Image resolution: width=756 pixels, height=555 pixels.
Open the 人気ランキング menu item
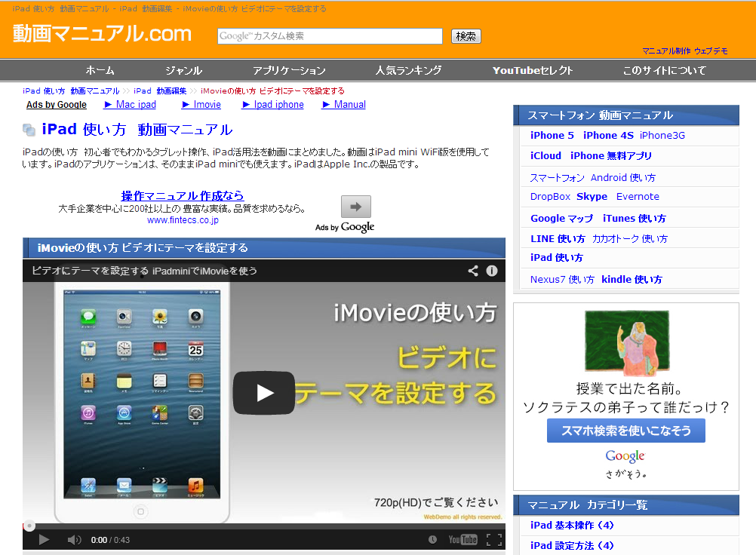point(408,70)
